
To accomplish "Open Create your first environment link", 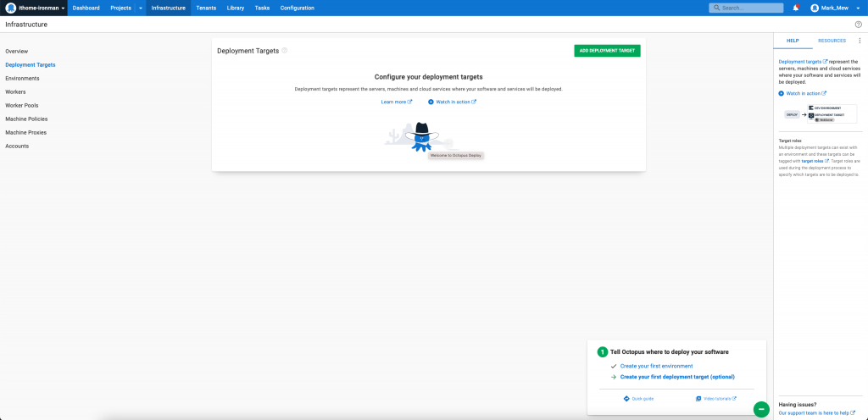I will pos(657,366).
